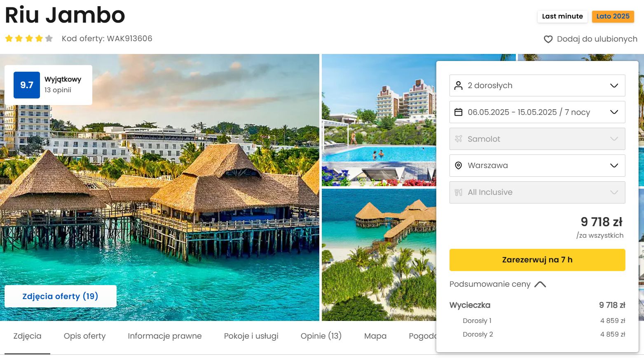Open Zdjęcia oferty (19) gallery button
644x358 pixels.
point(61,296)
